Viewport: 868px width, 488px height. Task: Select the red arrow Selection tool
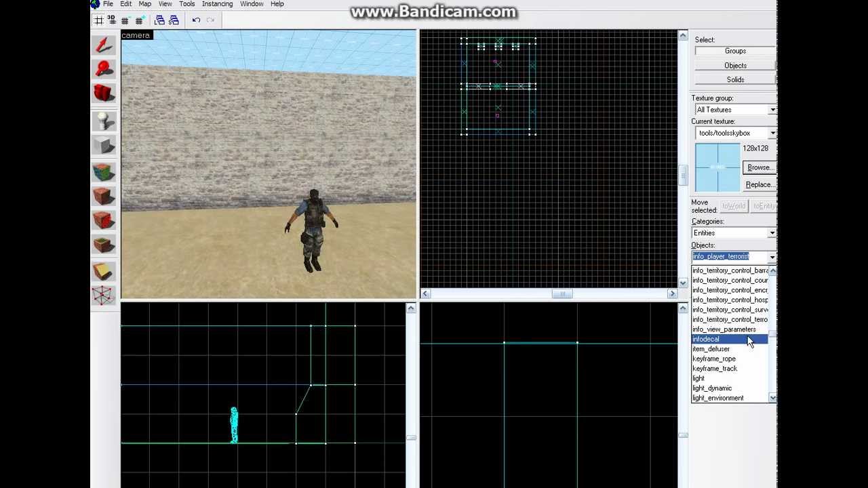coord(104,45)
